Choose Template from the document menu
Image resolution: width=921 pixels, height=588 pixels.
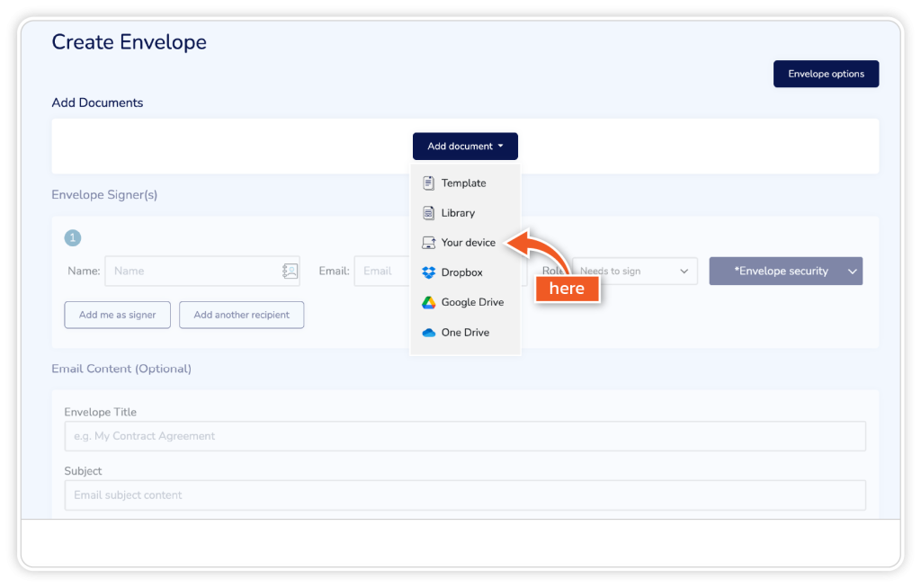click(x=463, y=183)
